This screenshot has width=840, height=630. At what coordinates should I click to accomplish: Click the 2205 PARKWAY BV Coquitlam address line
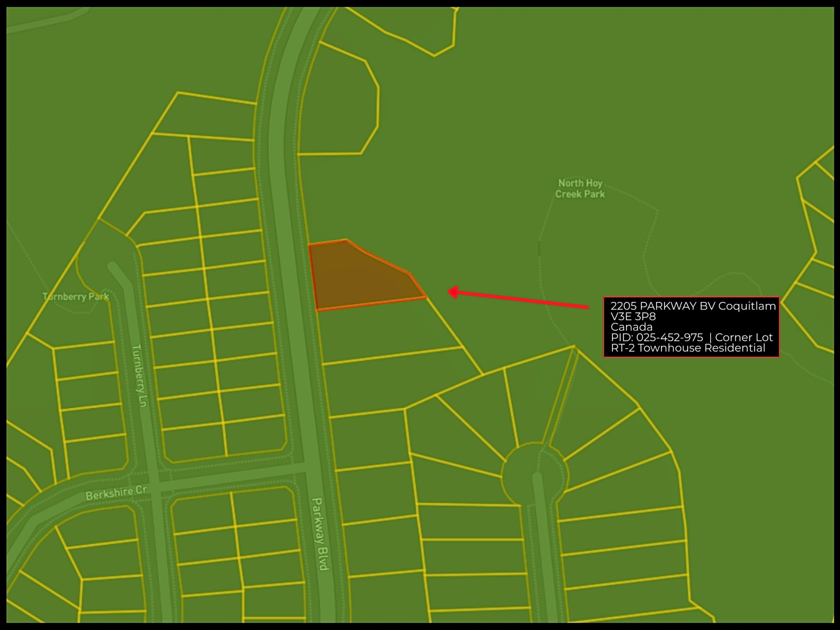coord(693,306)
